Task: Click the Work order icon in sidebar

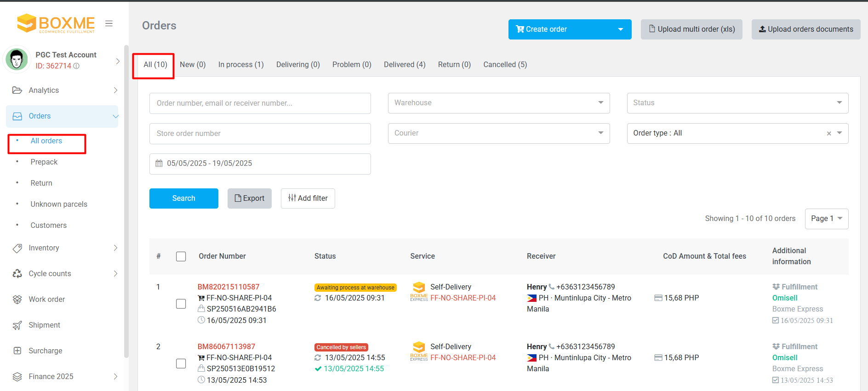Action: click(17, 300)
